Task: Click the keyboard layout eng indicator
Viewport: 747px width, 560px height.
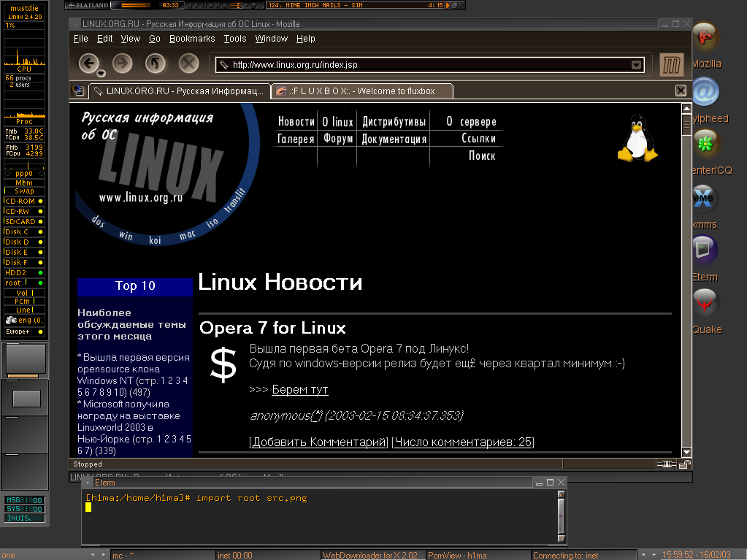Action: click(24, 321)
